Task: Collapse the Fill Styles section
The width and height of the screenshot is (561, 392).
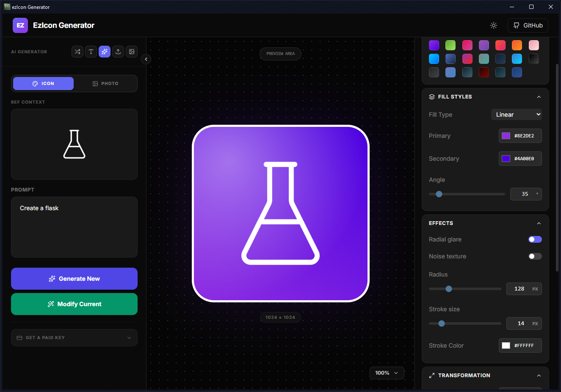Action: (x=539, y=97)
